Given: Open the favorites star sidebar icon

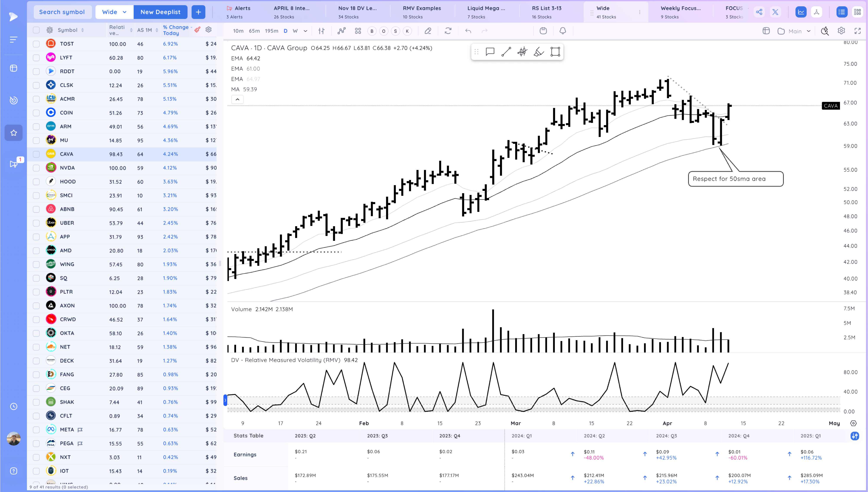Looking at the screenshot, I should (13, 133).
